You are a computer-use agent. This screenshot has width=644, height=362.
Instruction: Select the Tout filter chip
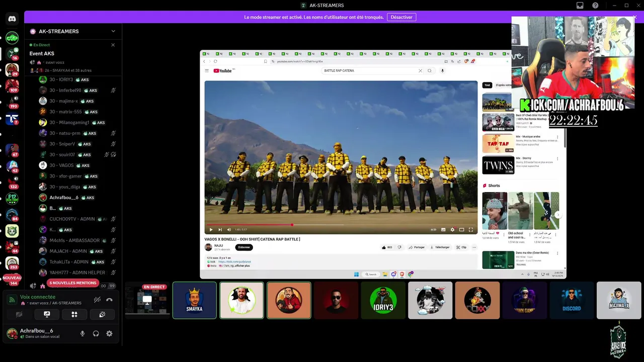point(487,85)
